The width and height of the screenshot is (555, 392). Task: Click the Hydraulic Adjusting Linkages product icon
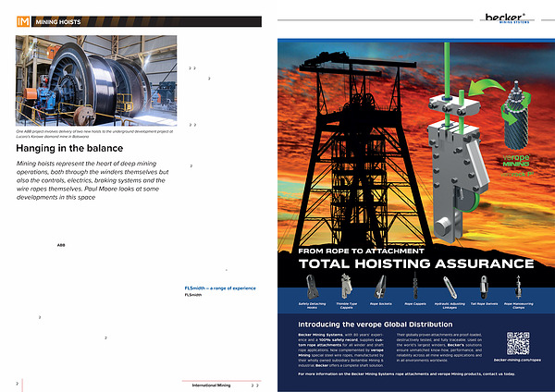[450, 288]
